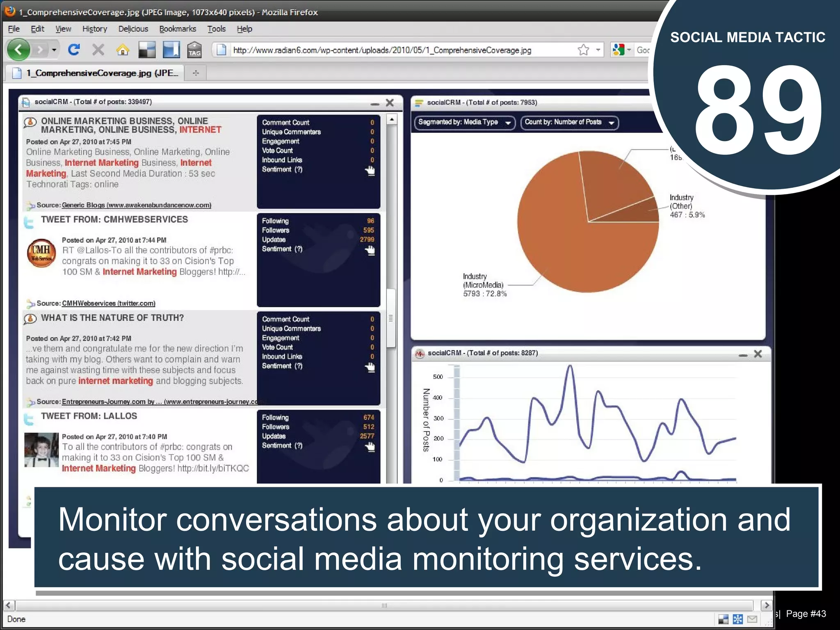Viewport: 840px width, 630px height.
Task: Click the green Back navigation button
Action: click(x=18, y=50)
